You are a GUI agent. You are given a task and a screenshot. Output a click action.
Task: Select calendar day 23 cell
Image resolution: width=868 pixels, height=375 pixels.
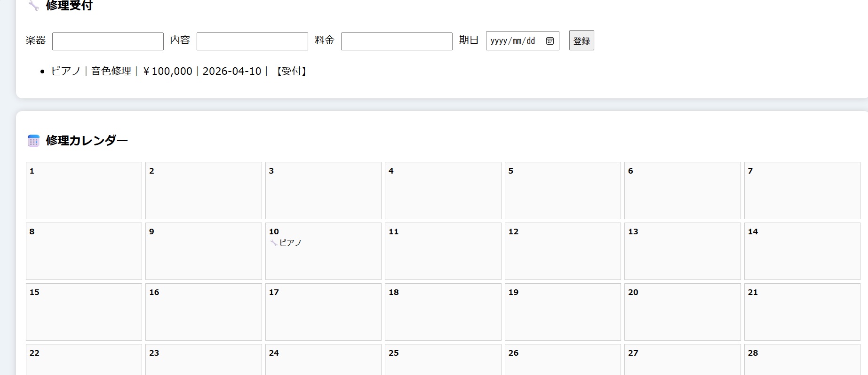pyautogui.click(x=203, y=360)
